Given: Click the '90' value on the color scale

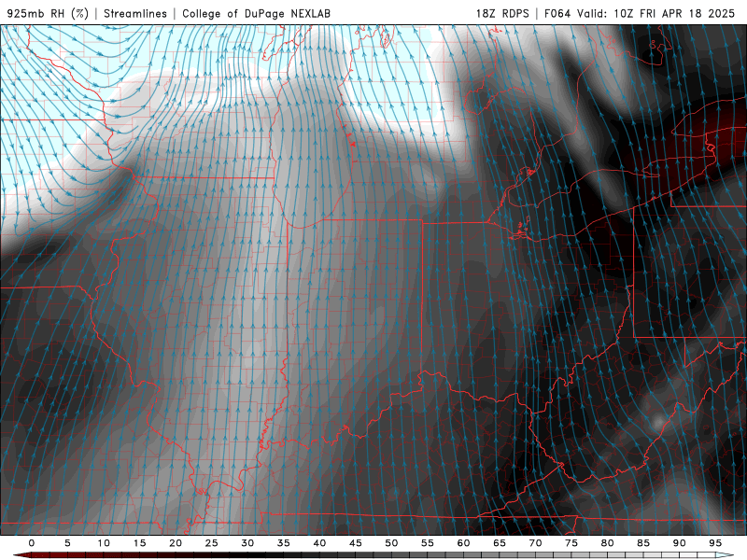Looking at the screenshot, I should [x=680, y=543].
